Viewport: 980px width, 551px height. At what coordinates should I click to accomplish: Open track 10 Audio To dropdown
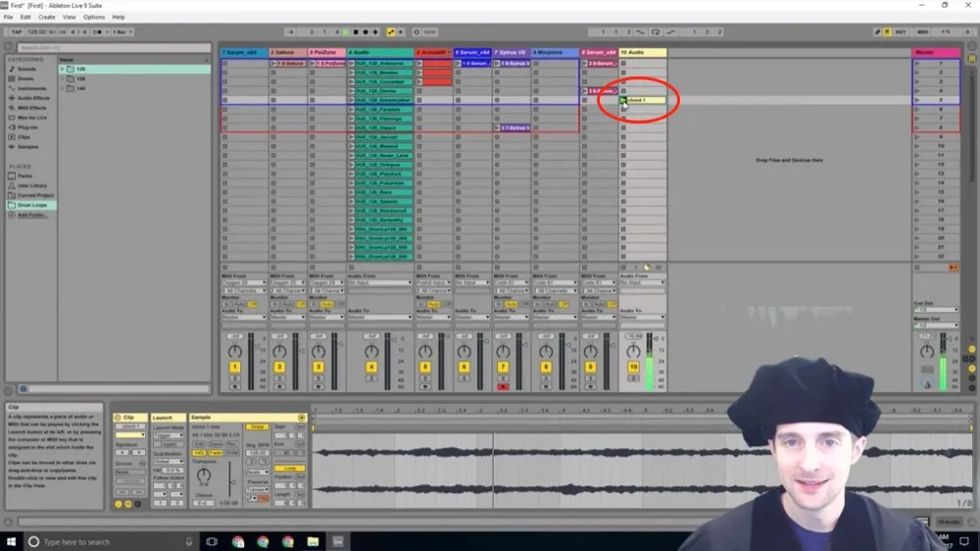643,317
